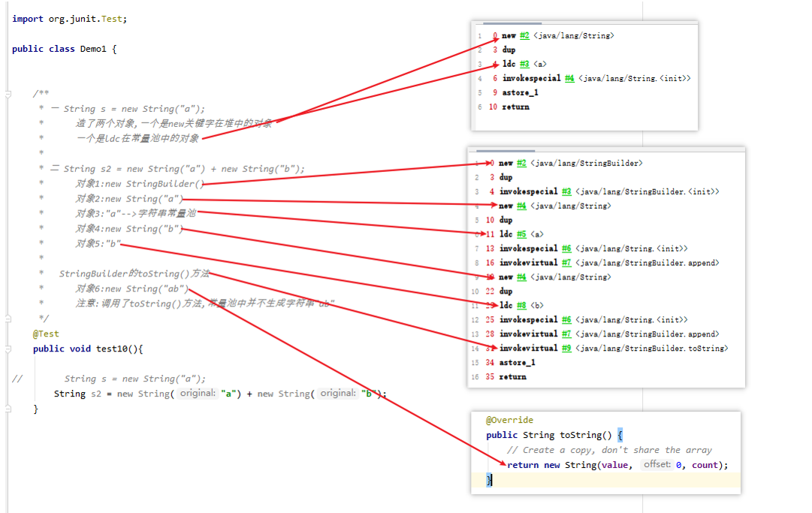
Task: Collapse the test10 method using its fold marker
Action: tap(8, 349)
